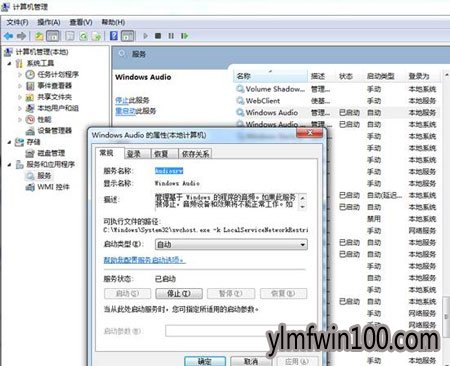Open the 操作(A) menu
The height and width of the screenshot is (366, 450).
coord(49,22)
